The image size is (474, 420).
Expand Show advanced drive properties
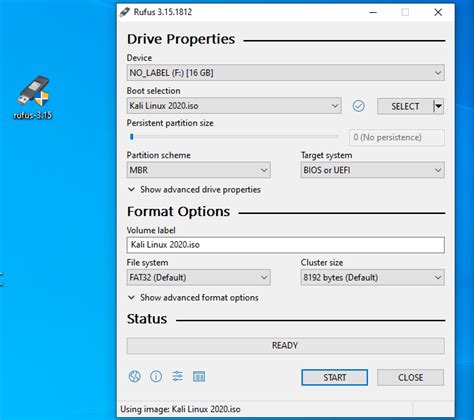click(x=194, y=190)
